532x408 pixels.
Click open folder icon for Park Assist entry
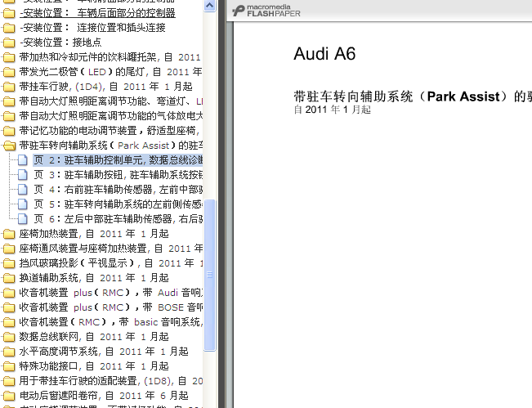click(8, 146)
